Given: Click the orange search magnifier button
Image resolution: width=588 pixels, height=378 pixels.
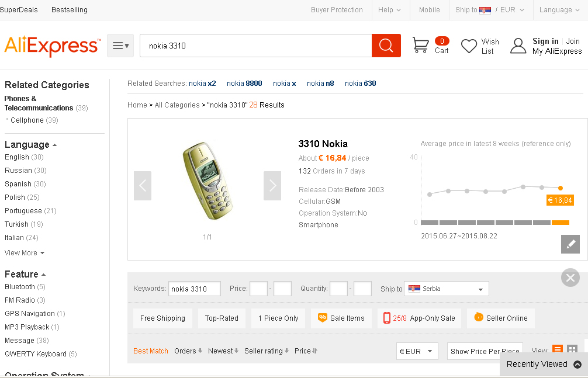Looking at the screenshot, I should pos(386,46).
